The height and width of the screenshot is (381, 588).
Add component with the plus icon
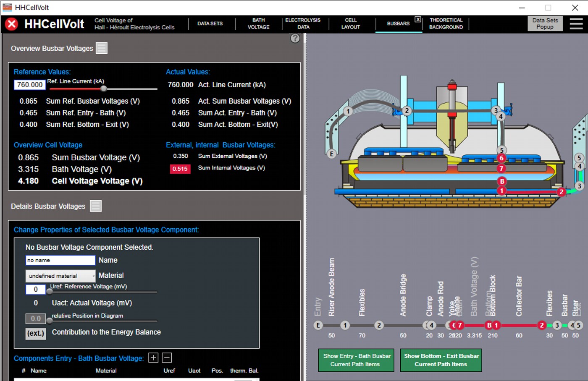(x=153, y=358)
